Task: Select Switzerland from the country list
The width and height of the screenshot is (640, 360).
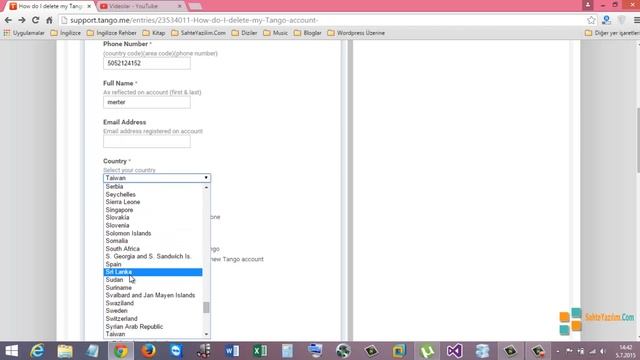Action: click(153, 318)
